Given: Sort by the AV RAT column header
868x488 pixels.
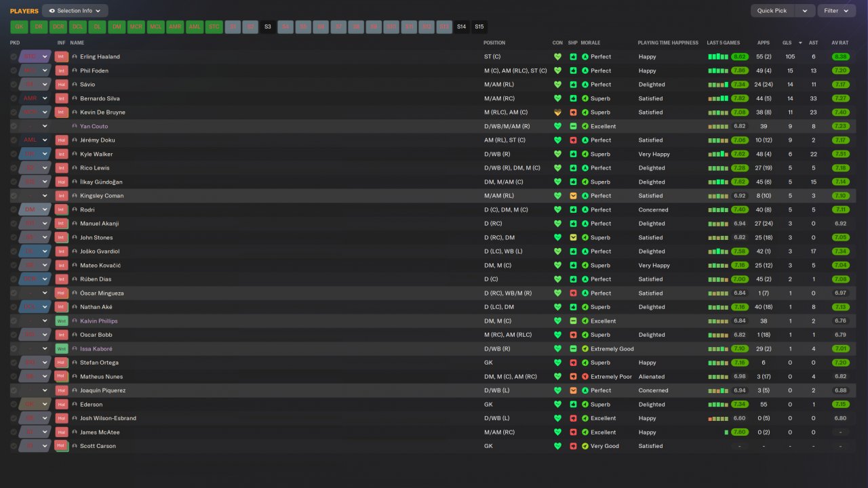Looking at the screenshot, I should pyautogui.click(x=840, y=43).
